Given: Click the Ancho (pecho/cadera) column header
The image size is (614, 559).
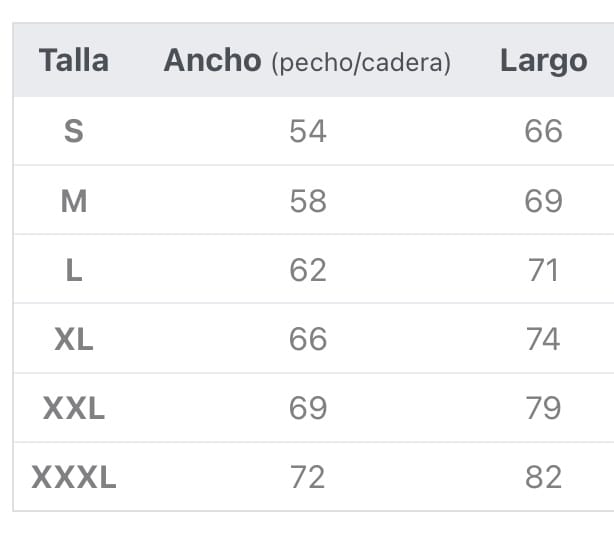Looking at the screenshot, I should point(307,61).
